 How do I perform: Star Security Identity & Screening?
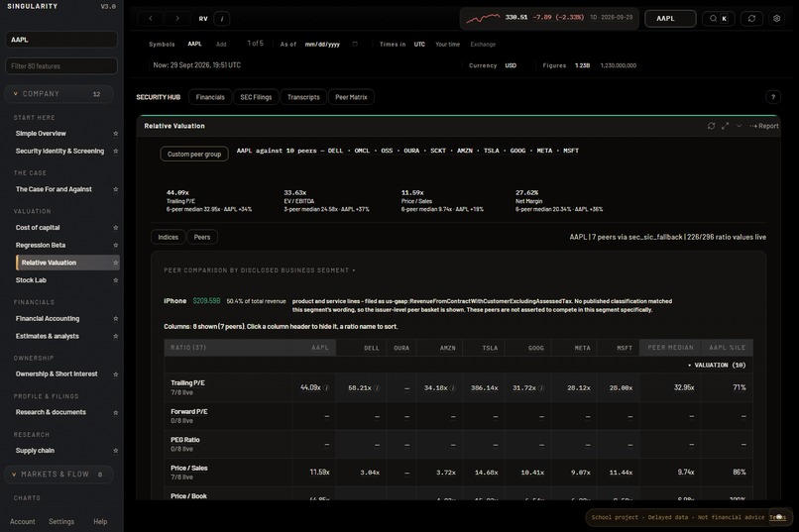point(116,152)
